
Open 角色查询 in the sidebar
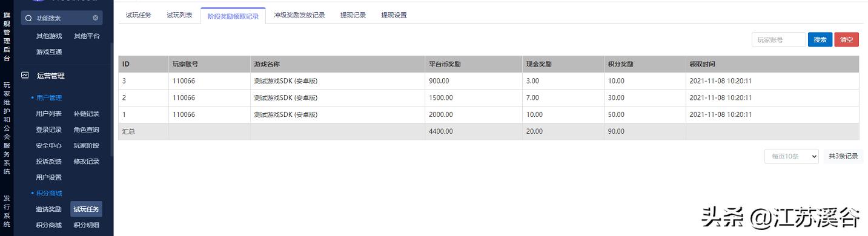point(87,129)
